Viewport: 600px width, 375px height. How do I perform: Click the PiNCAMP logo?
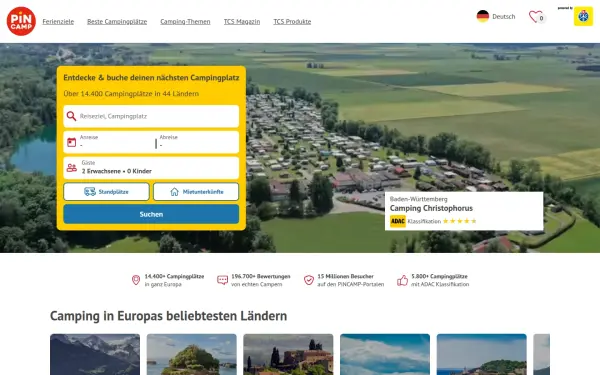21,21
